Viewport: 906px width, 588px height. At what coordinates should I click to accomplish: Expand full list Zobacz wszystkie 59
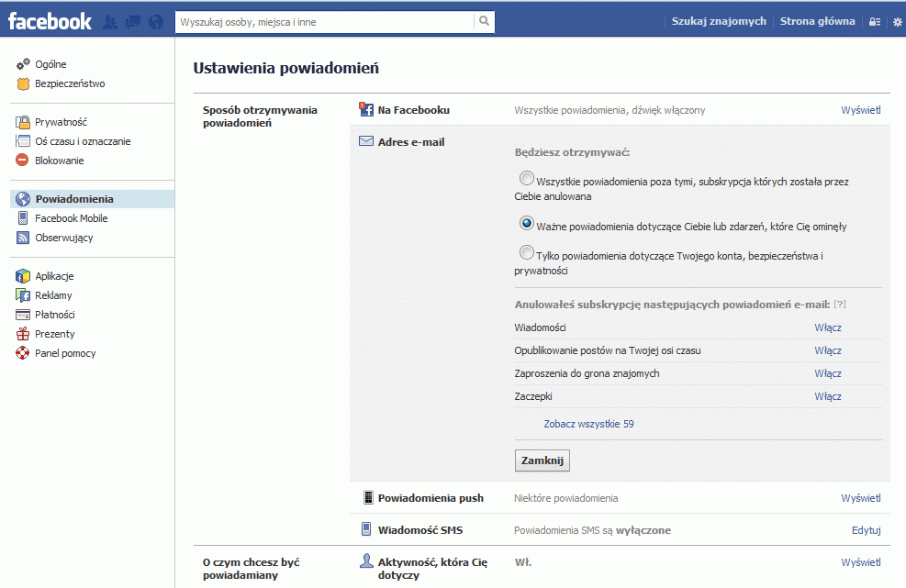click(588, 424)
